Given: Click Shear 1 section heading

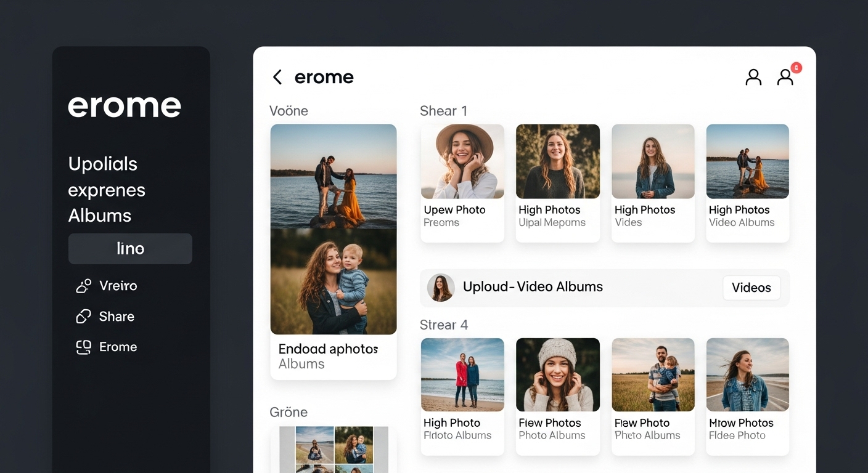Looking at the screenshot, I should click(x=443, y=111).
